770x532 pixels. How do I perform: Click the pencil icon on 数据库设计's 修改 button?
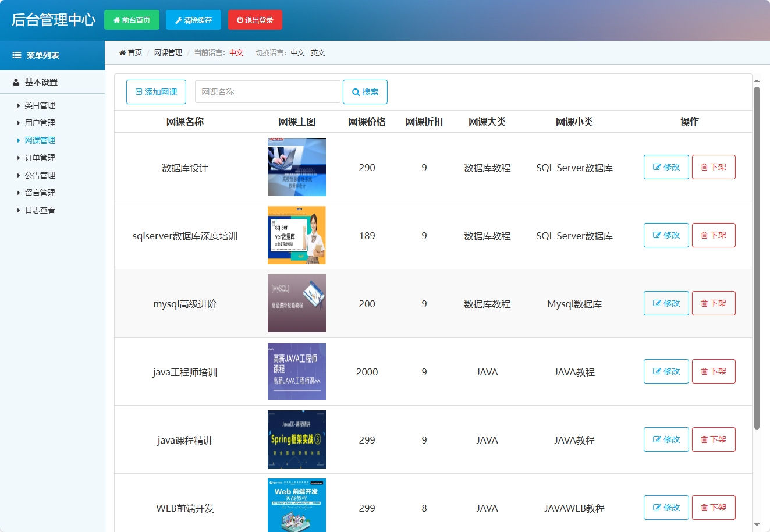(655, 167)
